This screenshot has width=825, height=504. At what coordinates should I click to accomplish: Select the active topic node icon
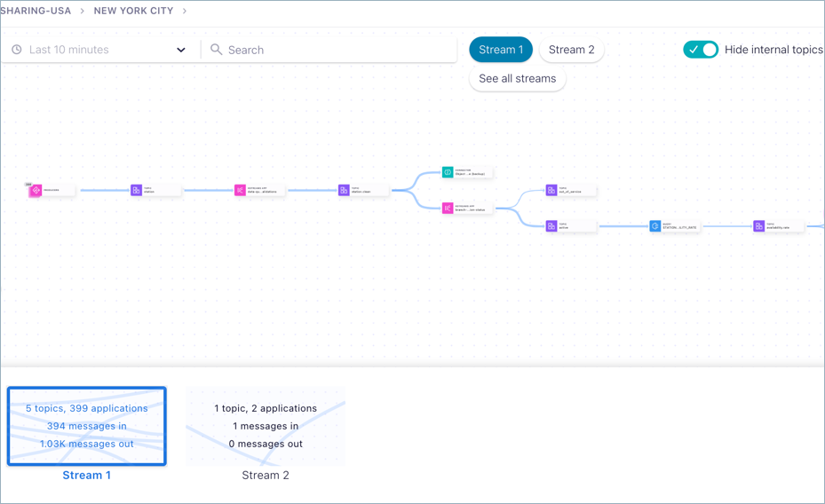coord(551,226)
